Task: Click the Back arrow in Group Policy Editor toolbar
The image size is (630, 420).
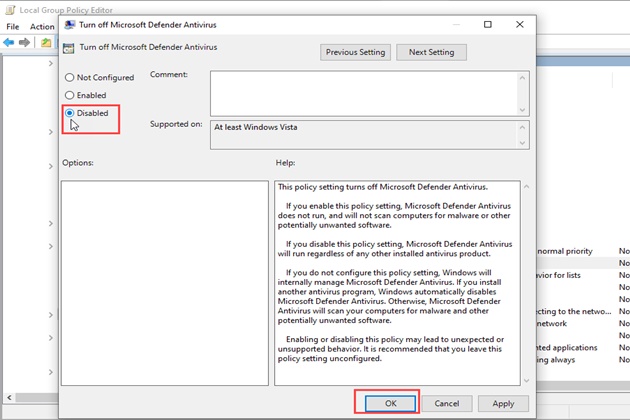Action: pyautogui.click(x=9, y=42)
